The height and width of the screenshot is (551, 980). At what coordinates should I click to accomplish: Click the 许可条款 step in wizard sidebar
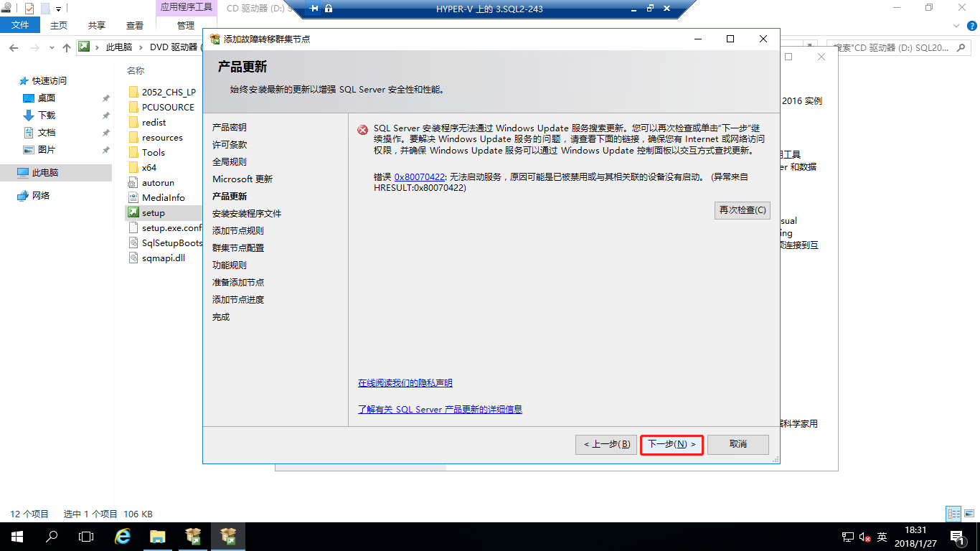[x=230, y=145]
